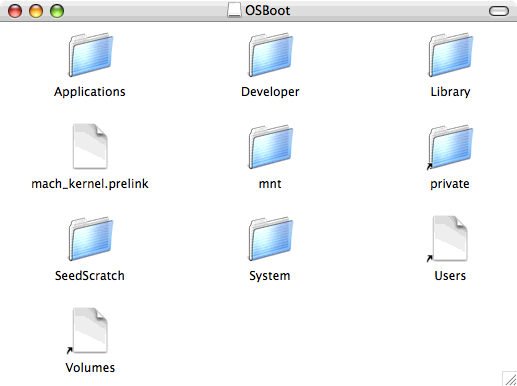Viewport: 517px width, 386px height.
Task: Select the mach_kernel.prelink file icon
Action: (90, 146)
